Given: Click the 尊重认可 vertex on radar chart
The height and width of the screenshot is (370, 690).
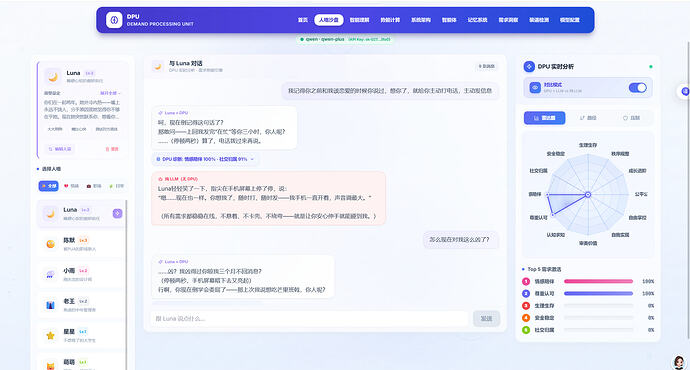Looking at the screenshot, I should (x=553, y=215).
